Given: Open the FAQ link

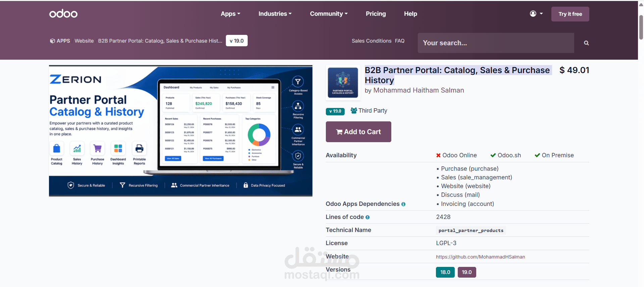Looking at the screenshot, I should tap(400, 41).
